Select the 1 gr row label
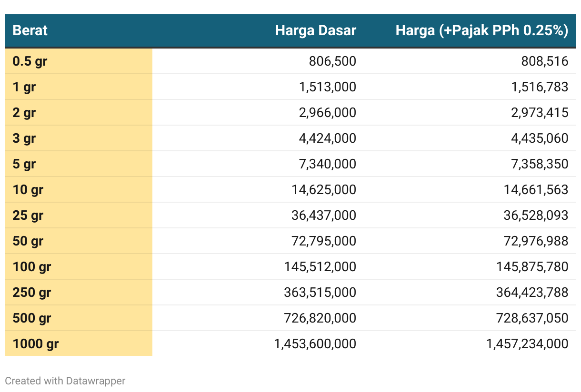The height and width of the screenshot is (392, 581). click(24, 87)
